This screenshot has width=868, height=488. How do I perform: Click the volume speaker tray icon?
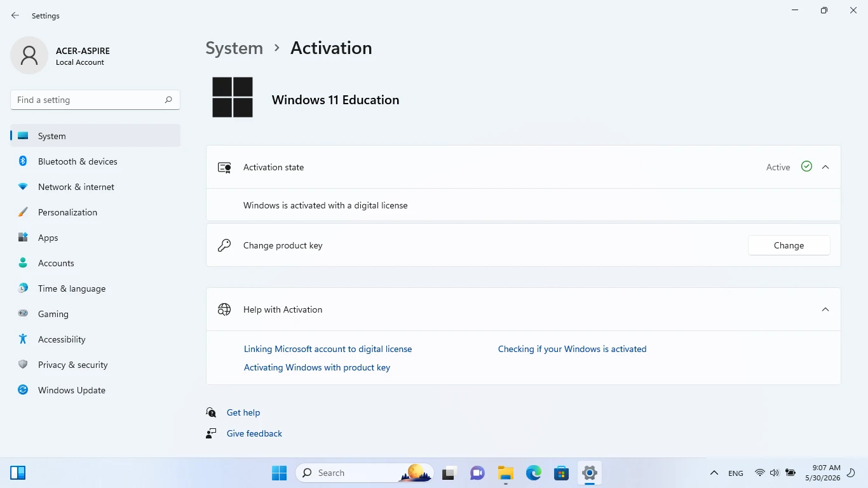click(774, 473)
